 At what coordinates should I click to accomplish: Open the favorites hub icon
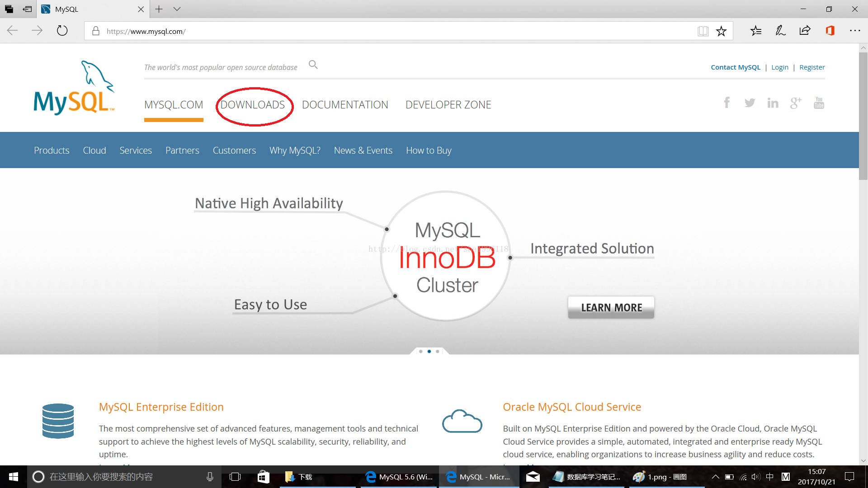coord(756,31)
